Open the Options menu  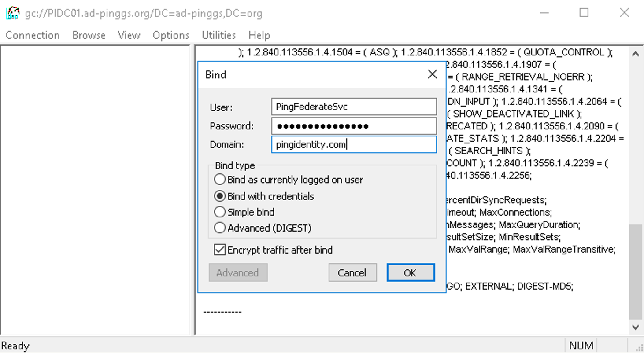[171, 35]
